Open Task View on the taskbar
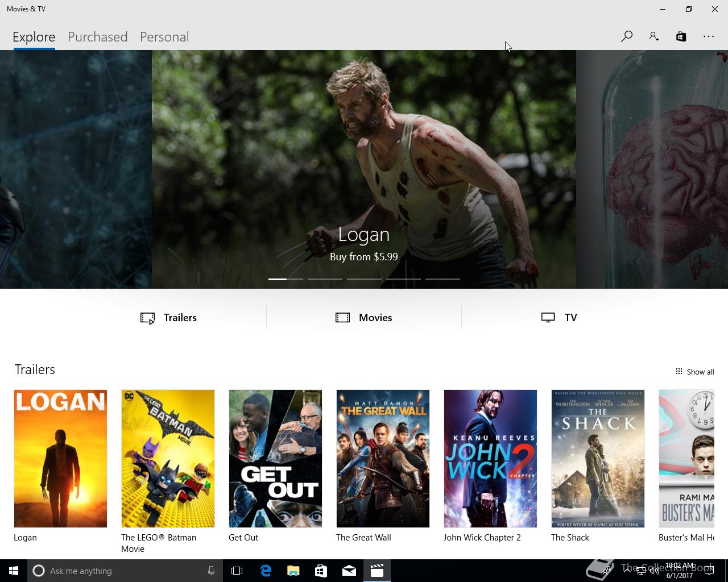Screen dimensions: 728x582 237,571
